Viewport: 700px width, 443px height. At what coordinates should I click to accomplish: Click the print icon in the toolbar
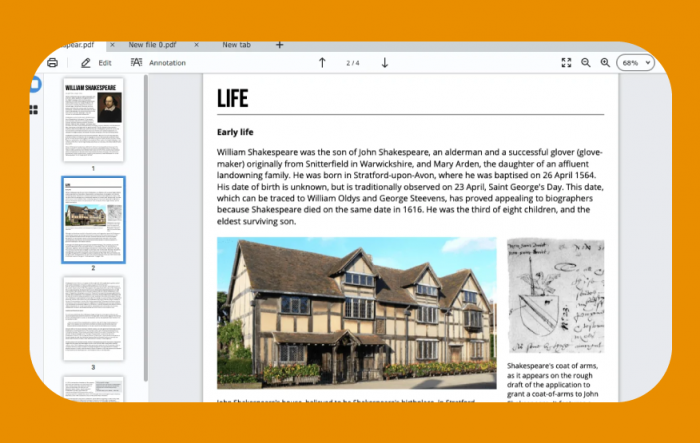click(x=52, y=63)
